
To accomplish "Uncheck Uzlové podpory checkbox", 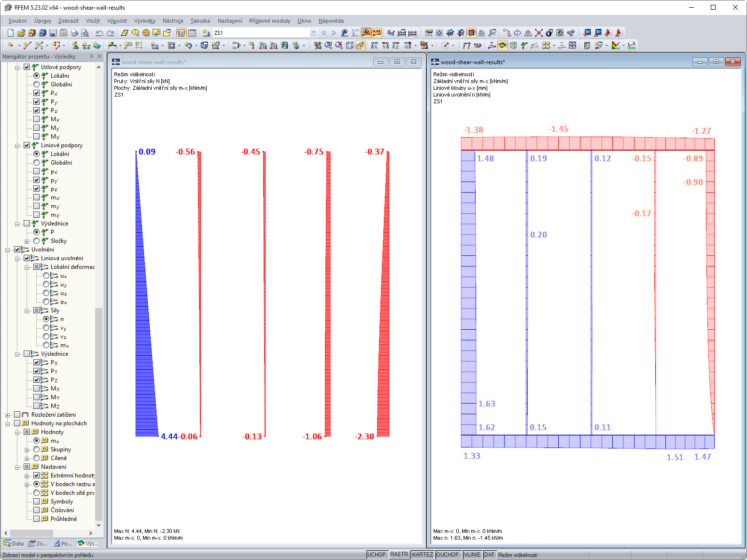I will pos(27,67).
